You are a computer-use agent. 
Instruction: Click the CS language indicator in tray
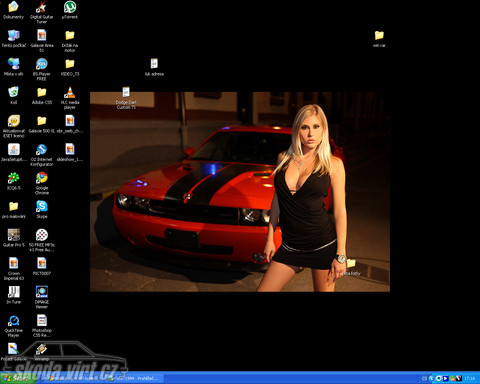(x=424, y=378)
